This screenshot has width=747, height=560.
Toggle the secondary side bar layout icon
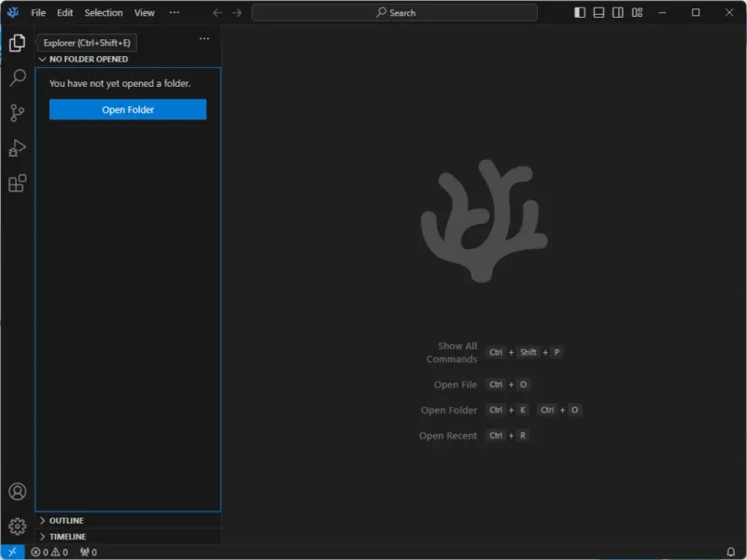tap(618, 13)
